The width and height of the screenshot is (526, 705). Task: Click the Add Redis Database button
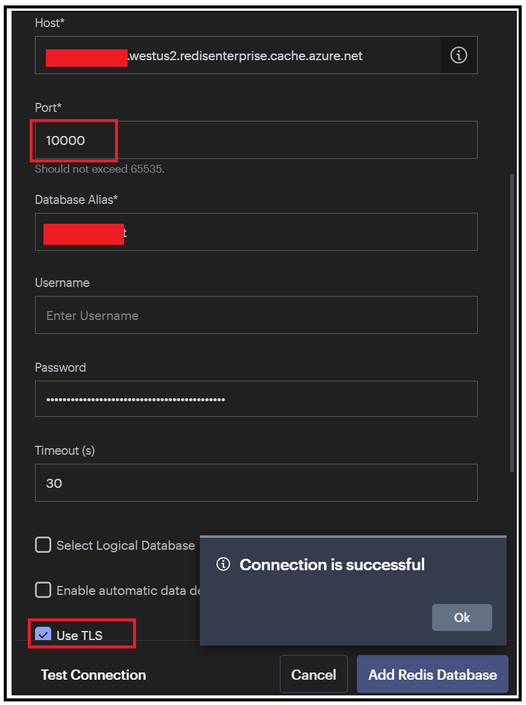pyautogui.click(x=432, y=674)
